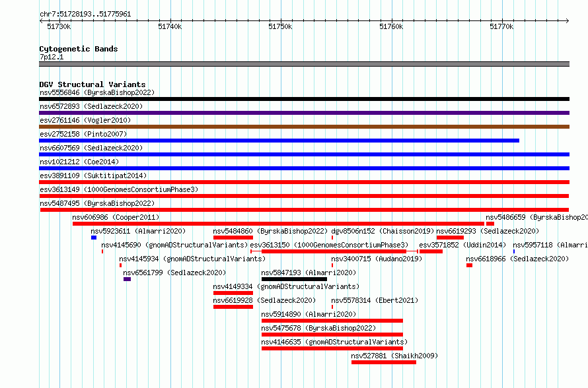The height and width of the screenshot is (388, 588).
Task: Select small red nsv6618966 variant block
Action: (469, 265)
